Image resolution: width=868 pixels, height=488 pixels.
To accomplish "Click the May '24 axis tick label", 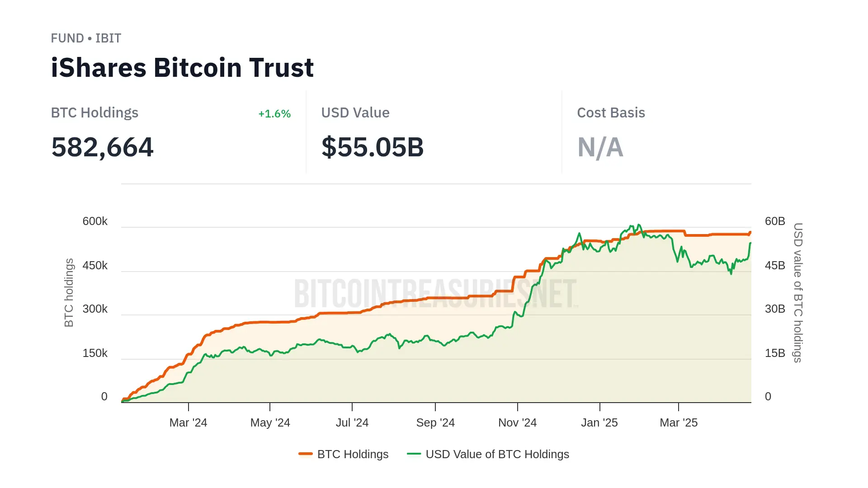I will click(270, 423).
